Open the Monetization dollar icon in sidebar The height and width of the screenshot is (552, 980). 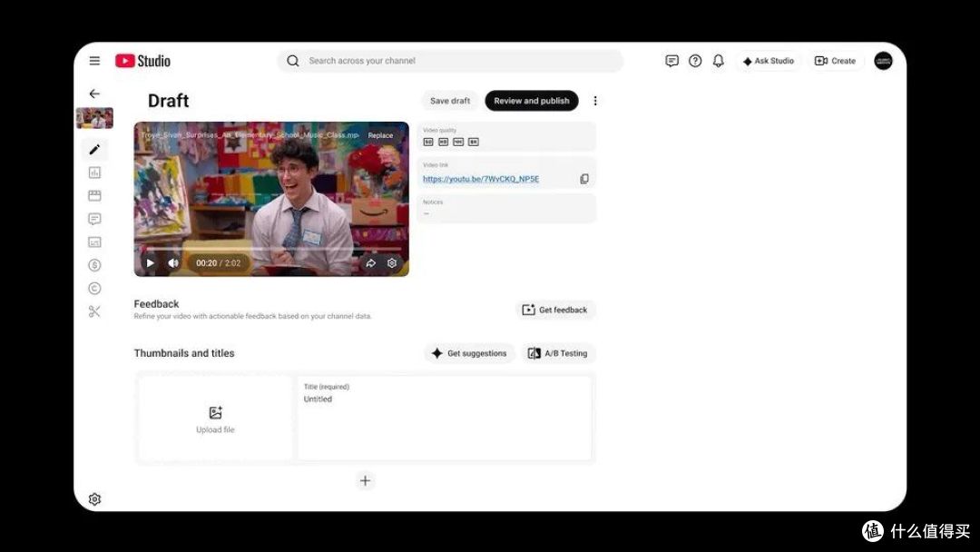coord(94,265)
